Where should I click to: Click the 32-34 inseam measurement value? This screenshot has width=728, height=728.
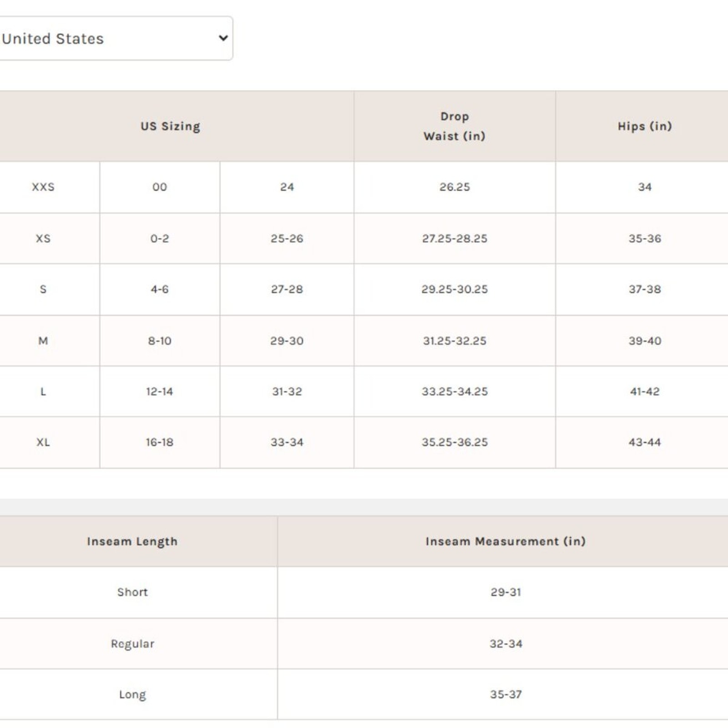(x=506, y=644)
